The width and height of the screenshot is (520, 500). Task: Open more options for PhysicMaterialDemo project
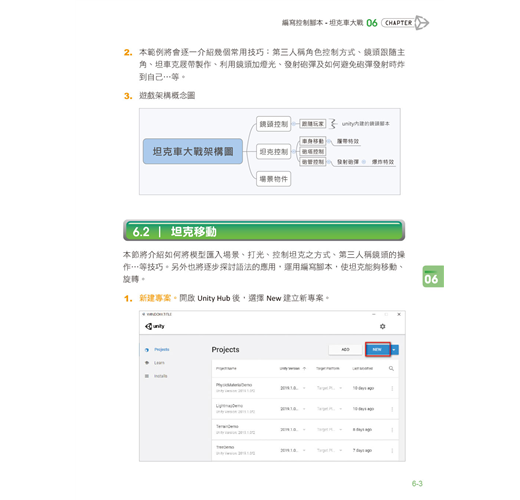392,388
